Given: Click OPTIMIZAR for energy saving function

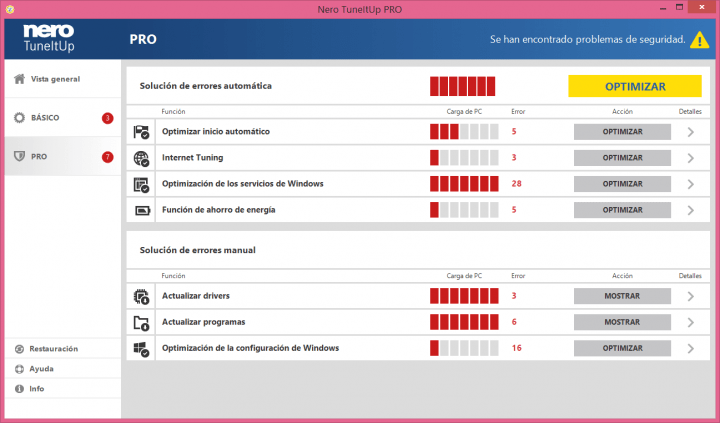Looking at the screenshot, I should [x=622, y=210].
